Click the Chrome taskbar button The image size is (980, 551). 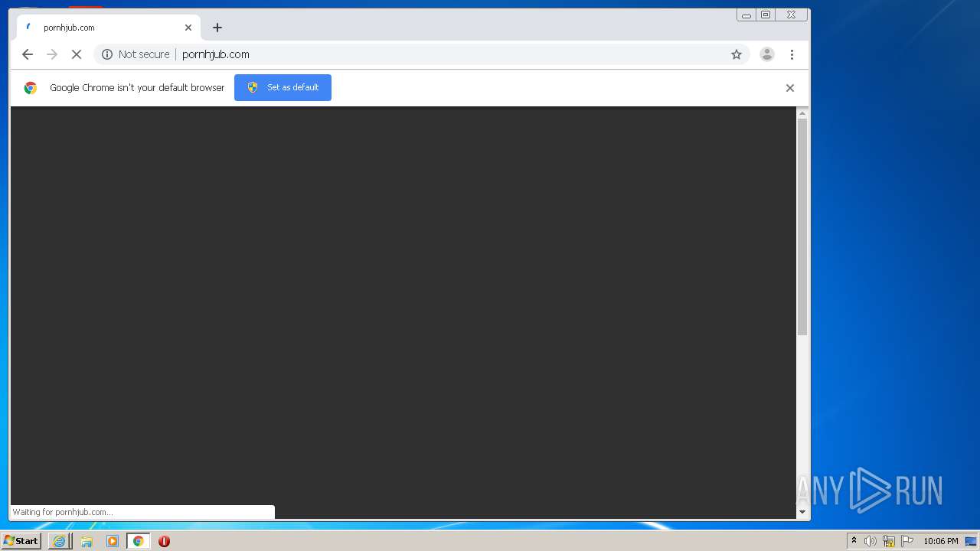(x=139, y=541)
